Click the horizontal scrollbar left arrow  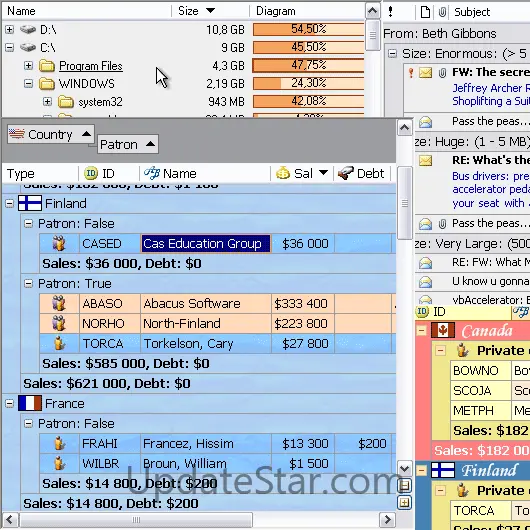click(9, 519)
